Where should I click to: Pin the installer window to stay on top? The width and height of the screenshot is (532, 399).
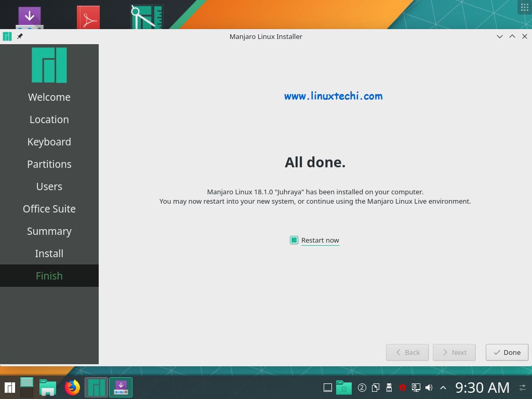20,36
